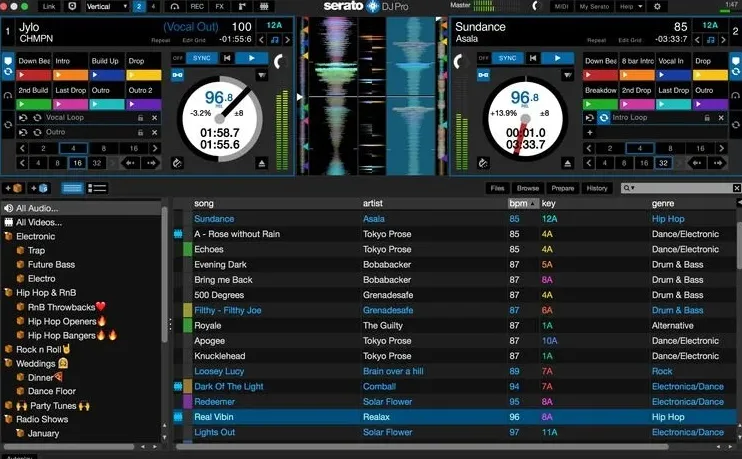Click My Serato button
The image size is (742, 459).
(x=594, y=7)
